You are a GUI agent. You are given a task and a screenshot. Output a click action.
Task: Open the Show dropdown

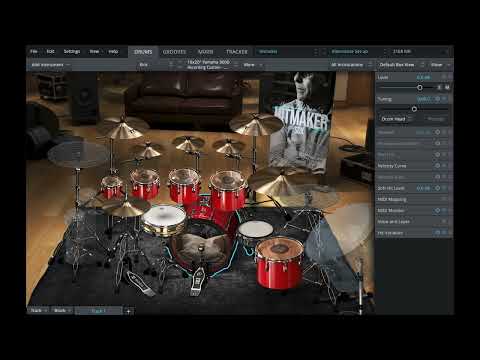pyautogui.click(x=440, y=65)
